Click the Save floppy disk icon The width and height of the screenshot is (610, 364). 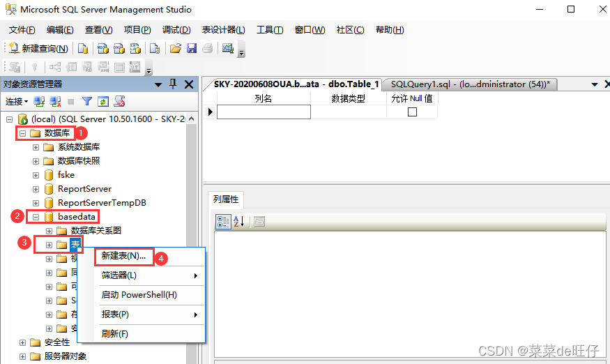pos(192,48)
